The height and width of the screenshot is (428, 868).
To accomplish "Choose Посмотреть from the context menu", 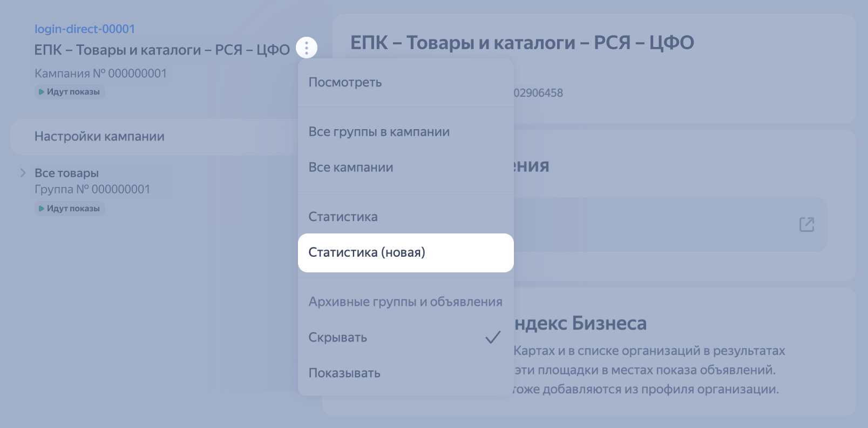I will pyautogui.click(x=345, y=83).
